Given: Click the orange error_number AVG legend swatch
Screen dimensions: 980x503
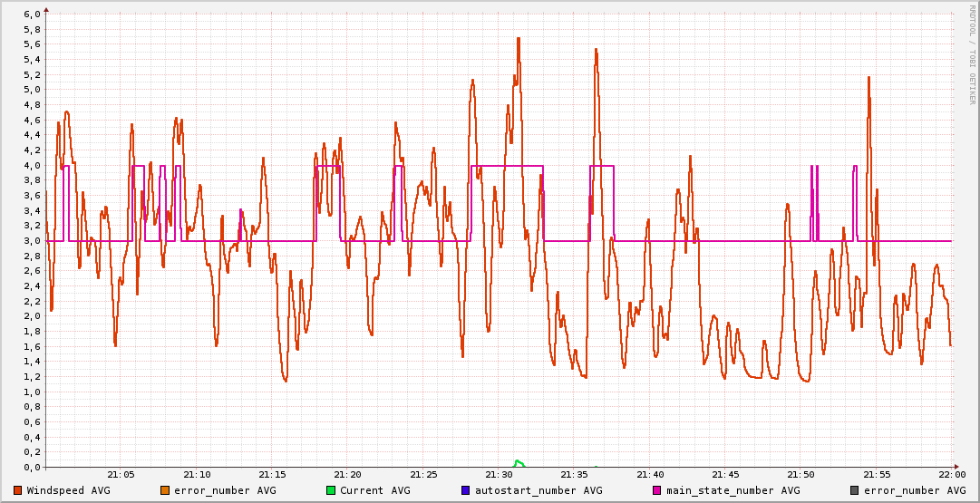Looking at the screenshot, I should coord(165,490).
